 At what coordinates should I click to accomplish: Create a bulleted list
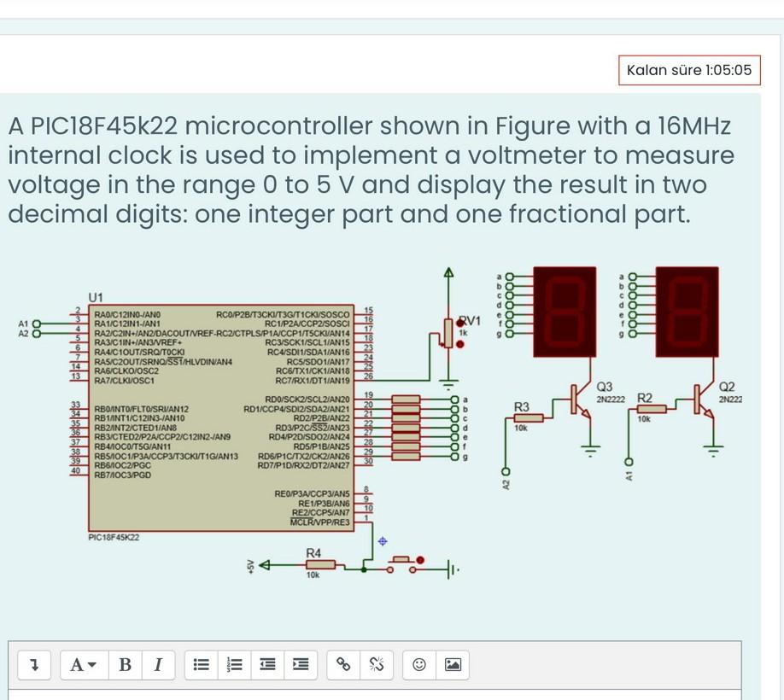coord(201,665)
